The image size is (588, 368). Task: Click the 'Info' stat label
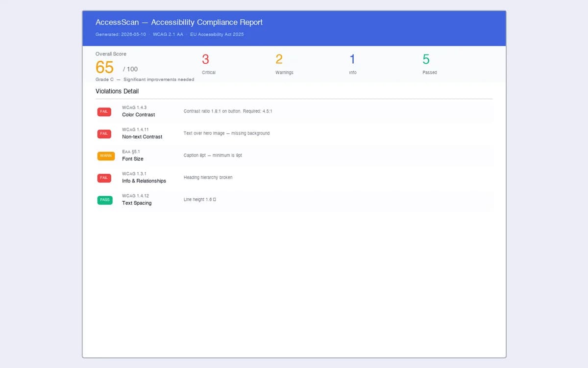tap(353, 73)
